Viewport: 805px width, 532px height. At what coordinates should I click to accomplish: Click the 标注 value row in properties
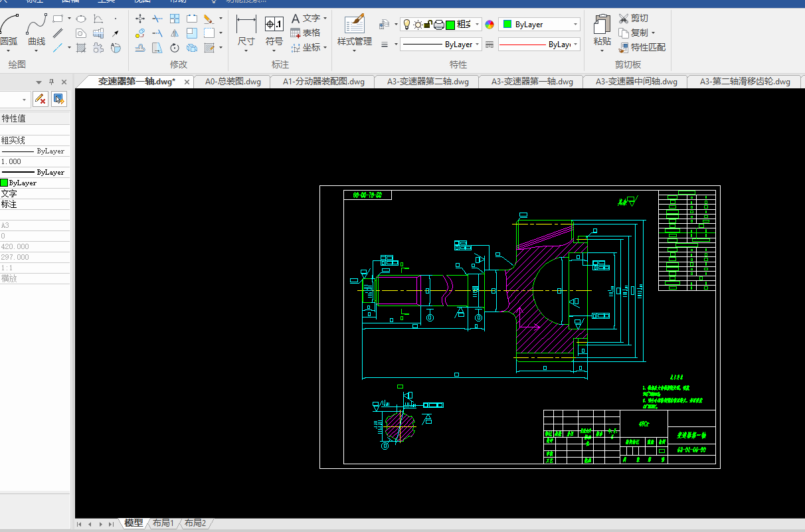pos(35,204)
